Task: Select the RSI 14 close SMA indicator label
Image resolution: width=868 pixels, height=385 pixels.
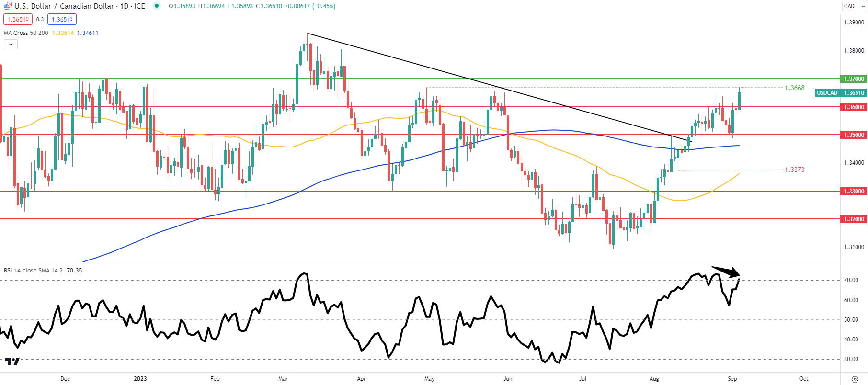Action: [33, 271]
